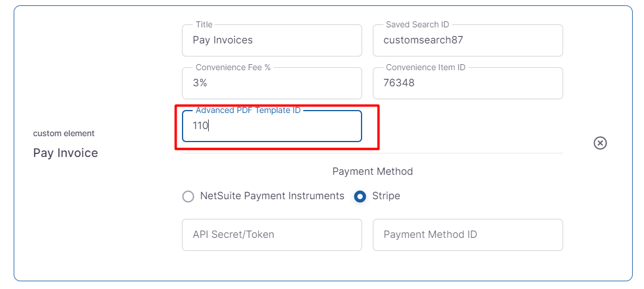Place cursor in the 110 template ID box
Viewport: 644px width, 289px height.
tap(272, 126)
